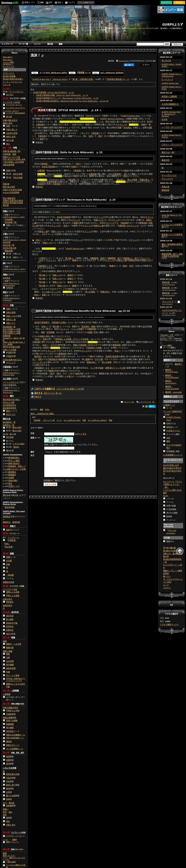Image resolution: width=186 pixels, height=868 pixels.
Task: Click 添付する attachment icon link
Action: (37, 393)
